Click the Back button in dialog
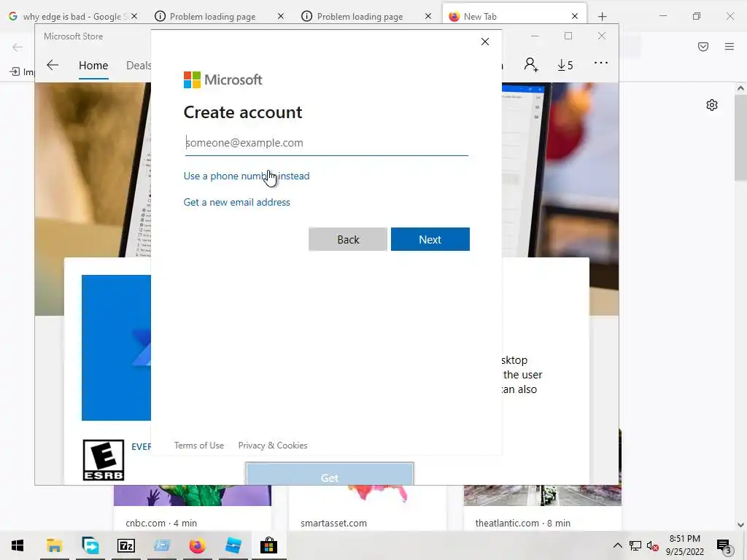Image resolution: width=747 pixels, height=560 pixels. pyautogui.click(x=348, y=239)
